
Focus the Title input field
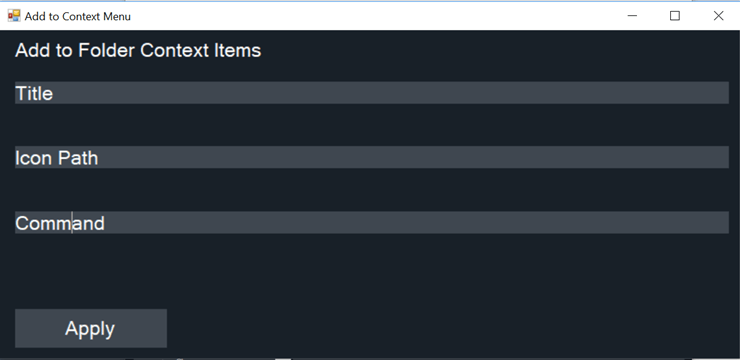[372, 92]
